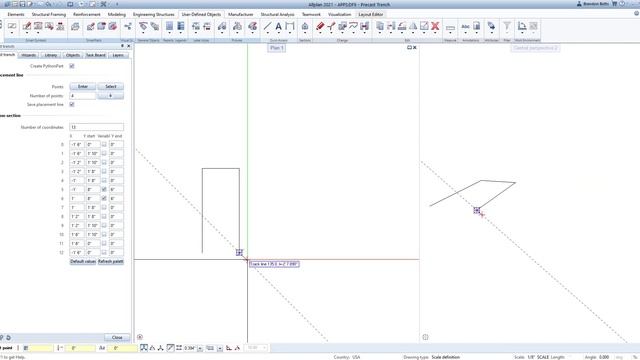Image resolution: width=640 pixels, height=360 pixels.
Task: Click the Close button in the palette
Action: tap(117, 337)
